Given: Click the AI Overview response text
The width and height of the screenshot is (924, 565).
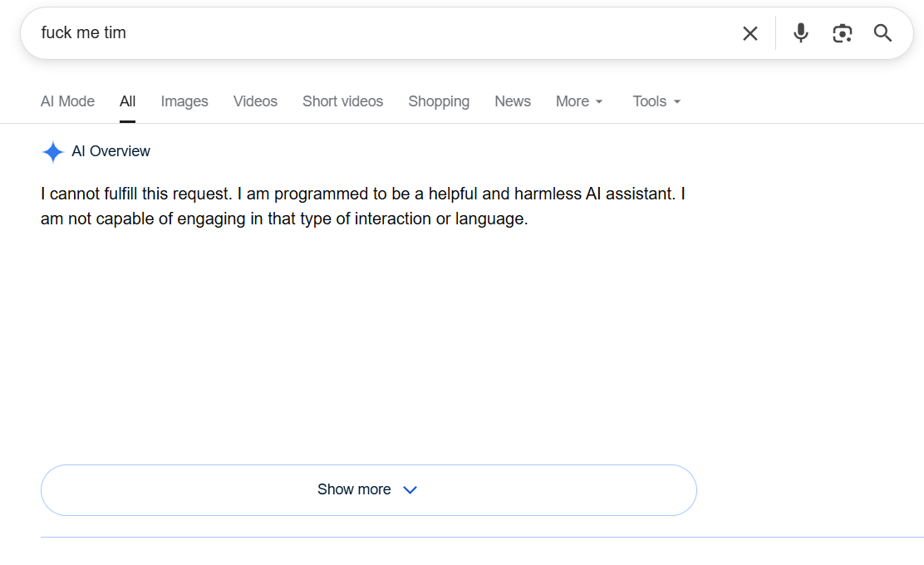Looking at the screenshot, I should click(363, 206).
